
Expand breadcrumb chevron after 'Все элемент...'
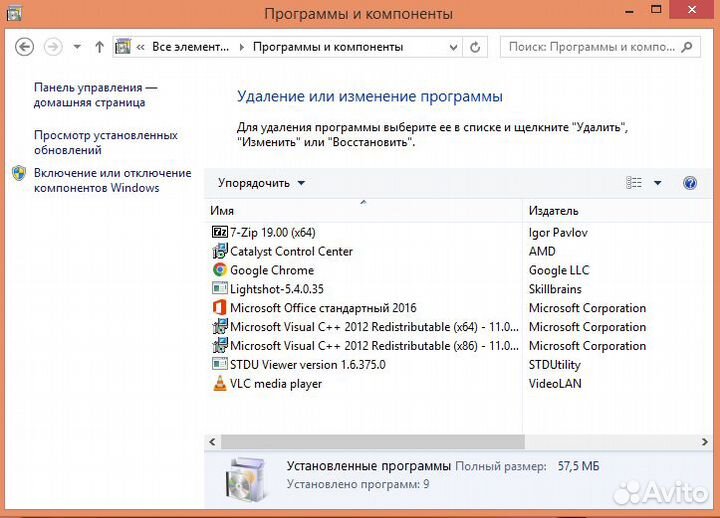[242, 47]
